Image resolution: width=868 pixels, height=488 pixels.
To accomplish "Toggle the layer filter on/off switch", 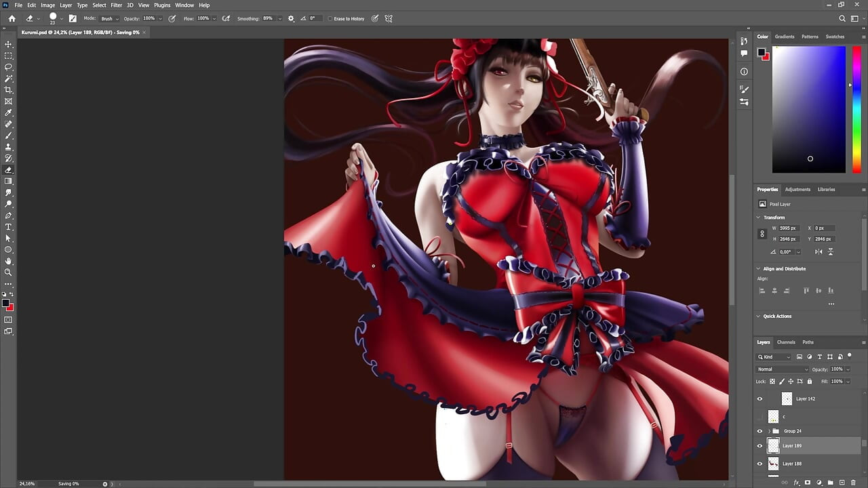I will pyautogui.click(x=849, y=356).
